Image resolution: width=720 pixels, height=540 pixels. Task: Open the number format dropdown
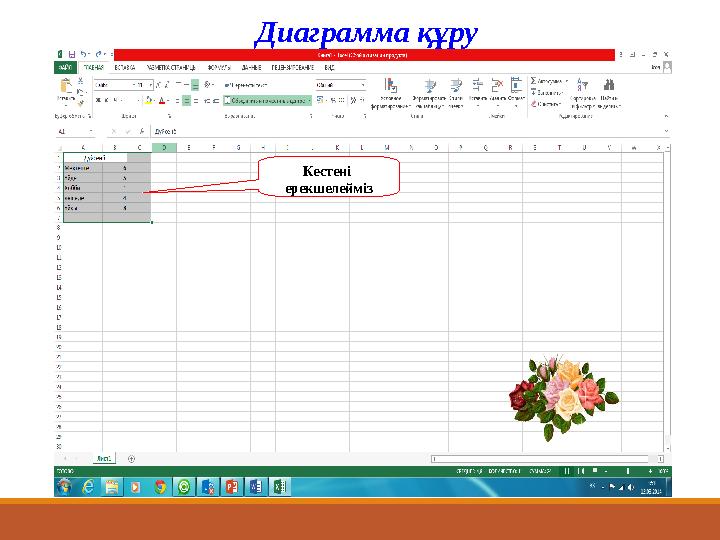tap(363, 85)
